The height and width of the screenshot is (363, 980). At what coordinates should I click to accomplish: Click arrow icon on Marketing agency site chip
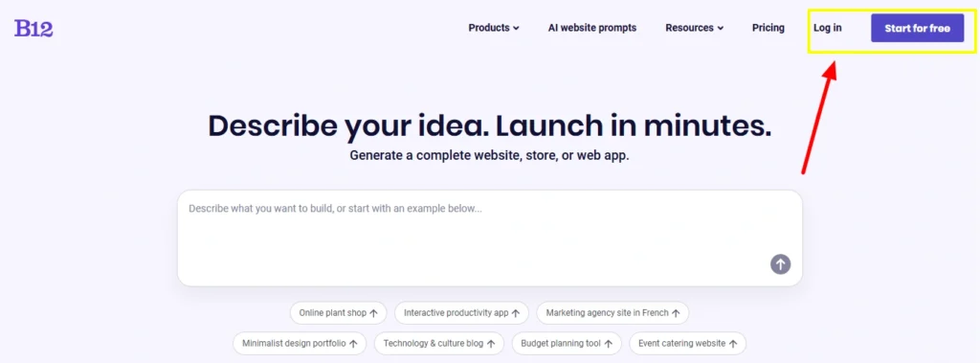click(x=676, y=313)
